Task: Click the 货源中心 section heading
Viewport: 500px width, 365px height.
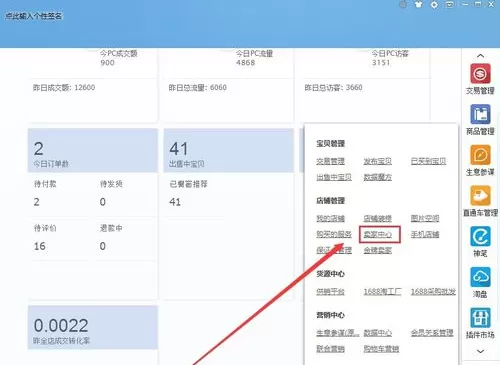Action: (x=330, y=274)
